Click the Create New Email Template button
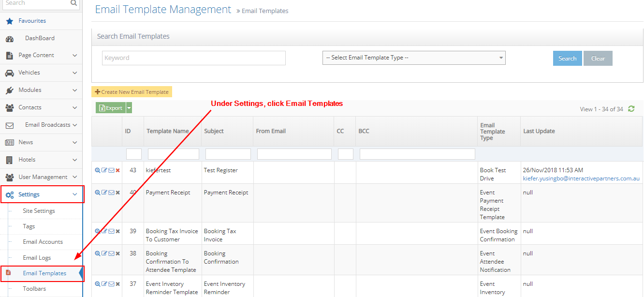Viewport: 644px width, 297px height. 132,92
